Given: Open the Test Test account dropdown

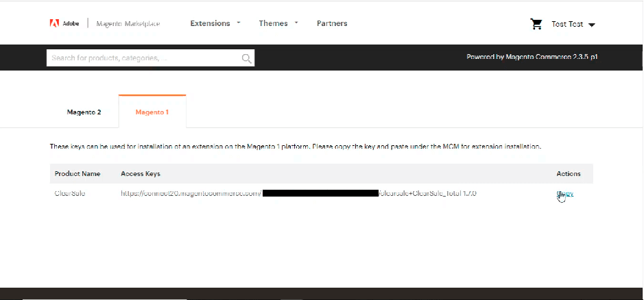Looking at the screenshot, I should (x=573, y=25).
